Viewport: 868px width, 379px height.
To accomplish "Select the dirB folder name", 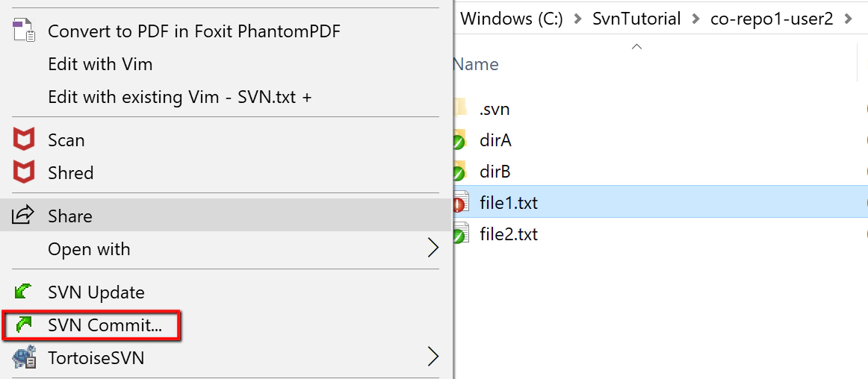I will click(x=495, y=172).
